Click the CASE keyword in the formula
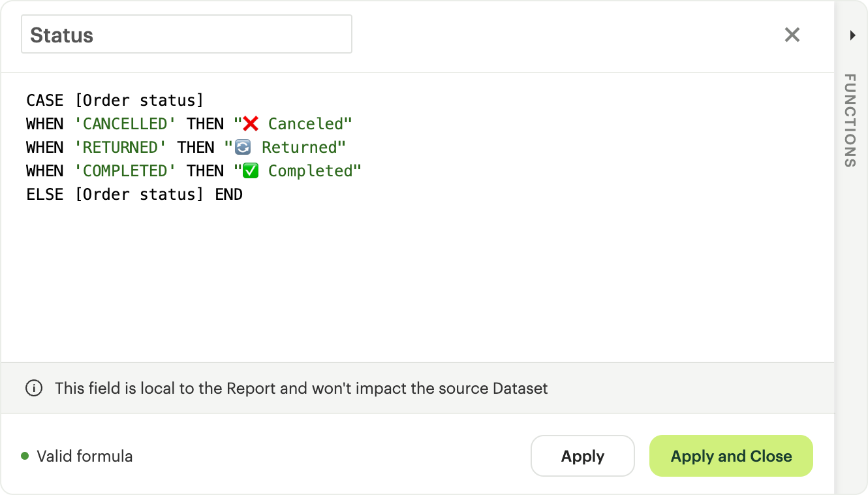Viewport: 868px width, 495px height. pyautogui.click(x=45, y=101)
